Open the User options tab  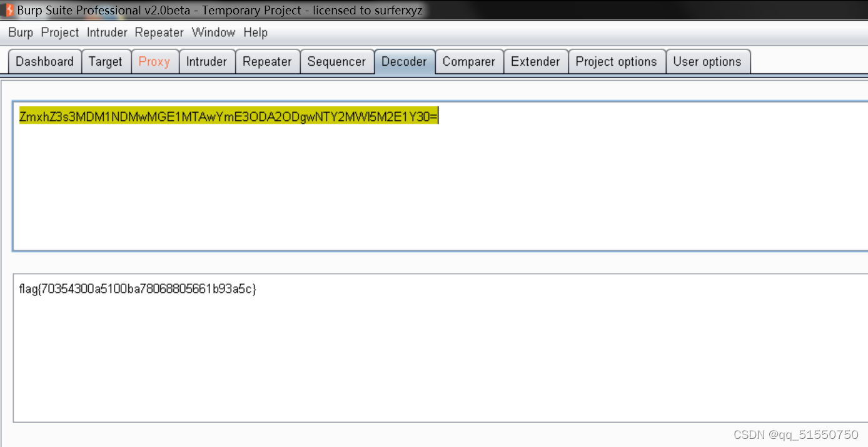click(708, 61)
